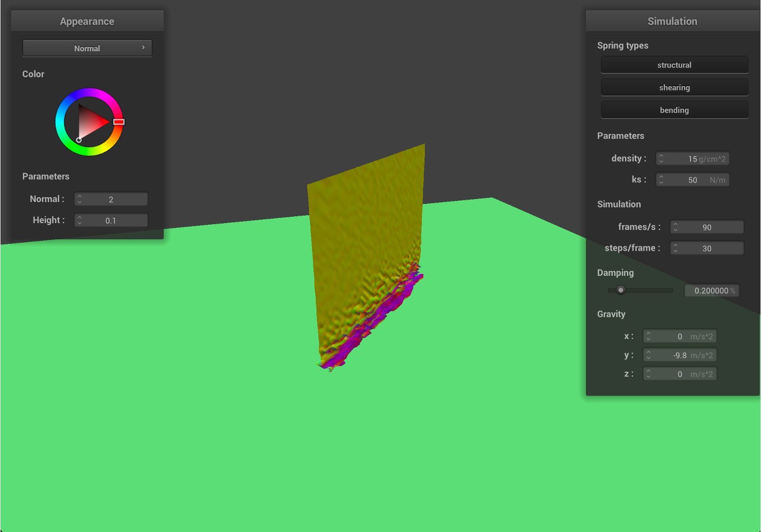
Task: Open the Normal shader dropdown
Action: 87,48
